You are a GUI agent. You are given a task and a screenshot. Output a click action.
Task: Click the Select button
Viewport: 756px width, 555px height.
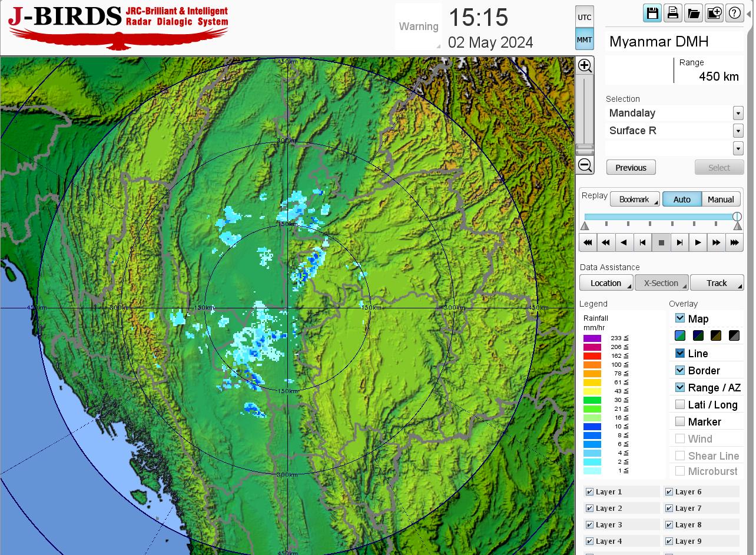coord(719,168)
